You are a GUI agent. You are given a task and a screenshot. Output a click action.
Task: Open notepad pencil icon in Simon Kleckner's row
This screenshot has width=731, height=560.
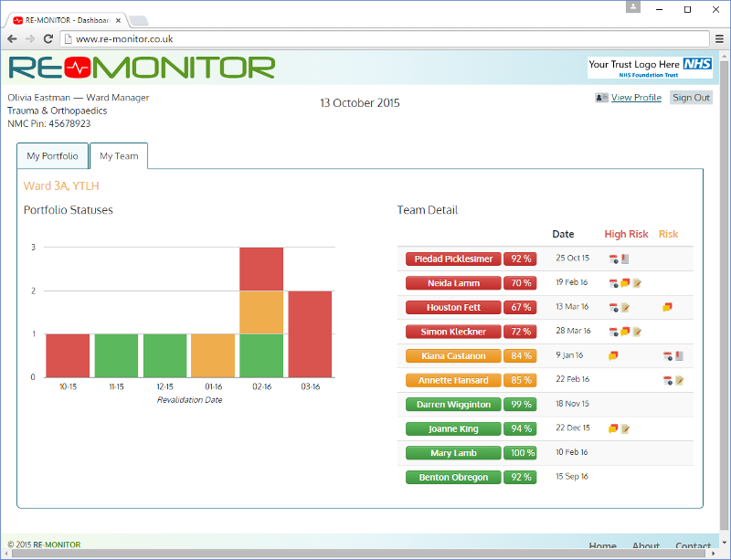[637, 332]
